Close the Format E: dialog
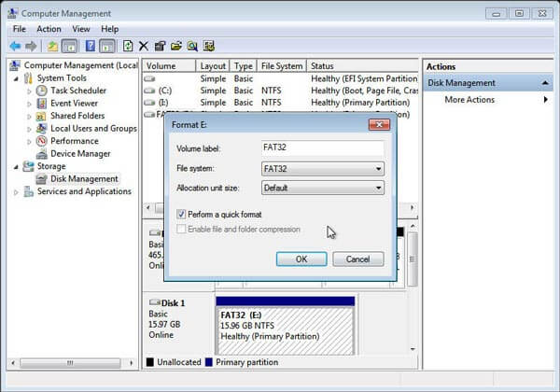 [379, 124]
